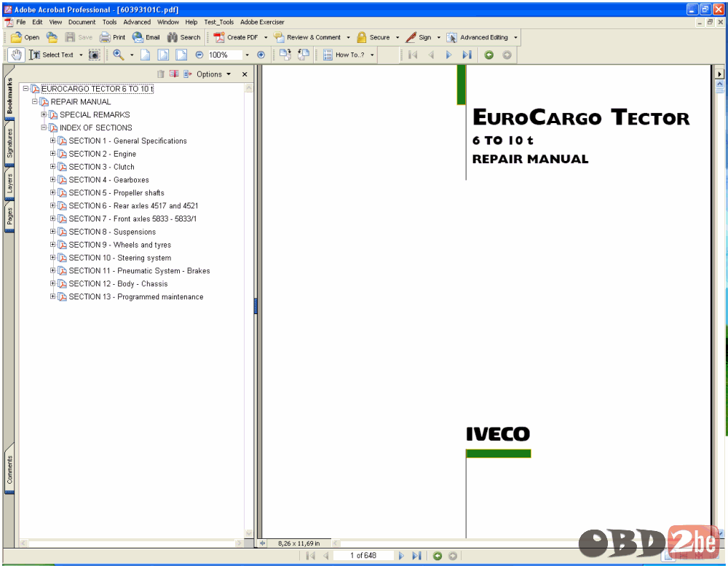Switch to the Pages side tab

coord(9,216)
